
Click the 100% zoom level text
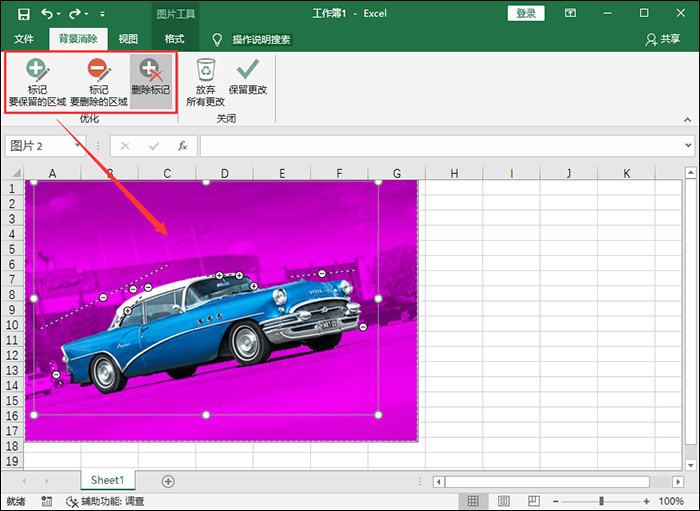pos(671,501)
